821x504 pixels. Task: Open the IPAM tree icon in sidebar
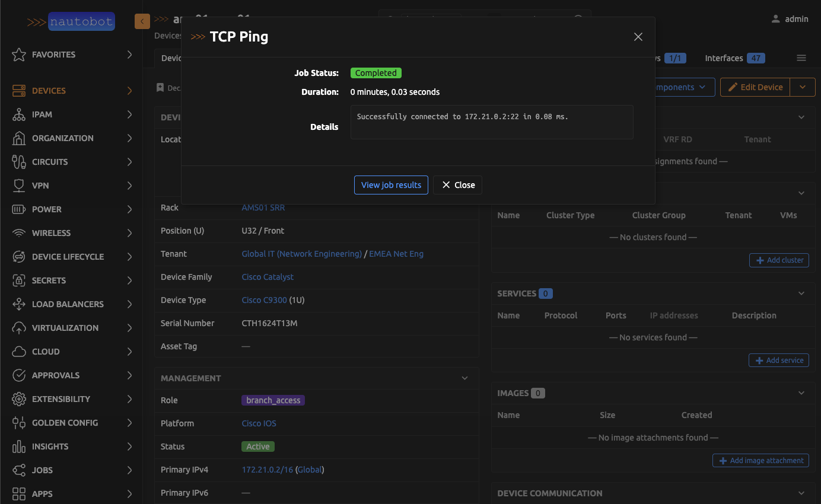19,114
